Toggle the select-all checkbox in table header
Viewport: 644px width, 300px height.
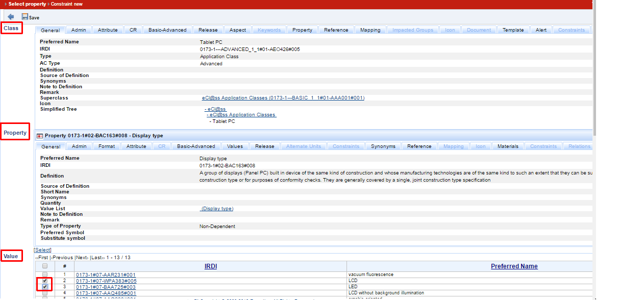pos(45,266)
